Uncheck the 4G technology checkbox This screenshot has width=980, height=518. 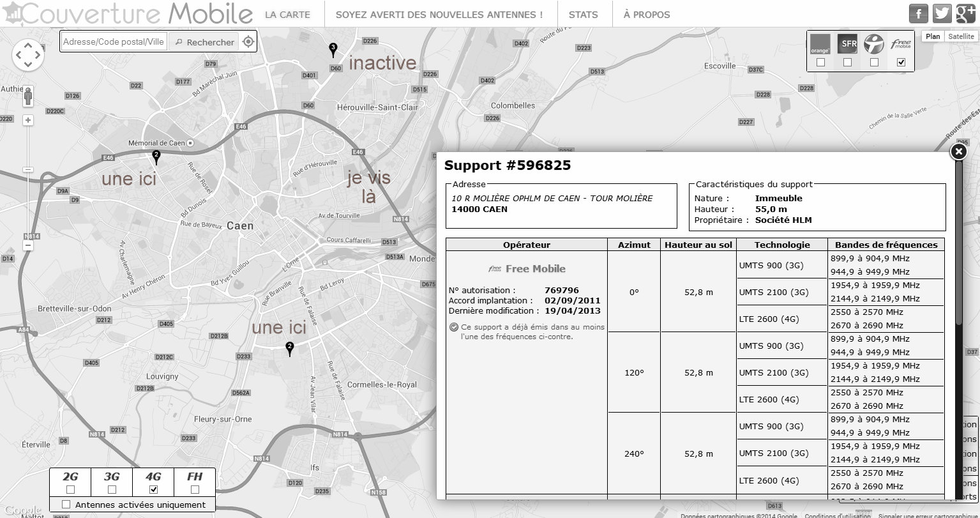click(153, 490)
